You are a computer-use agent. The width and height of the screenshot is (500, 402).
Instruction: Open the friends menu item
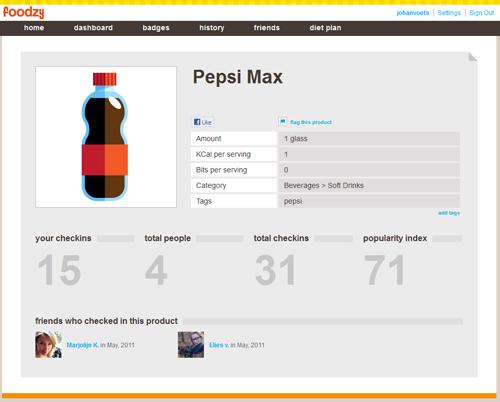pos(267,28)
